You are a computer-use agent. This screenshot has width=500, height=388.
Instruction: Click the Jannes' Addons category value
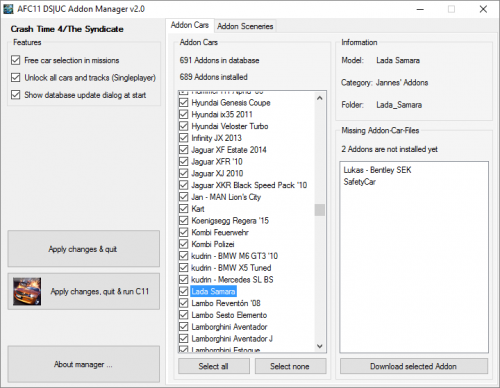pyautogui.click(x=402, y=83)
